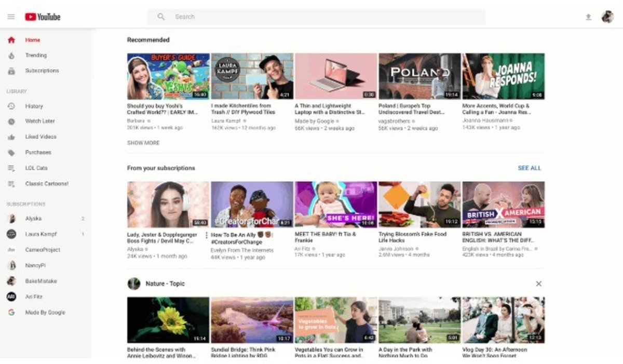Viewport: 623px width, 364px height.
Task: Click the Trending flame icon
Action: pyautogui.click(x=11, y=56)
